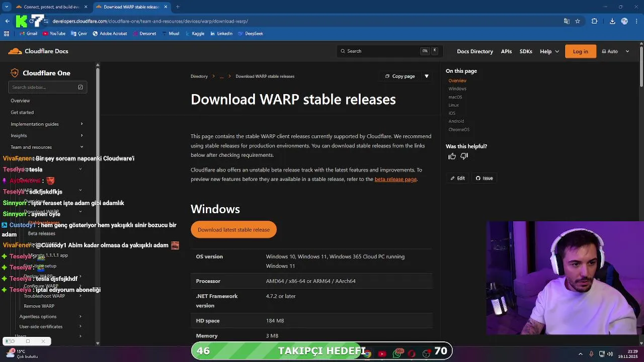Expand User-side certificates in sidebar
644x362 pixels.
[x=80, y=327]
